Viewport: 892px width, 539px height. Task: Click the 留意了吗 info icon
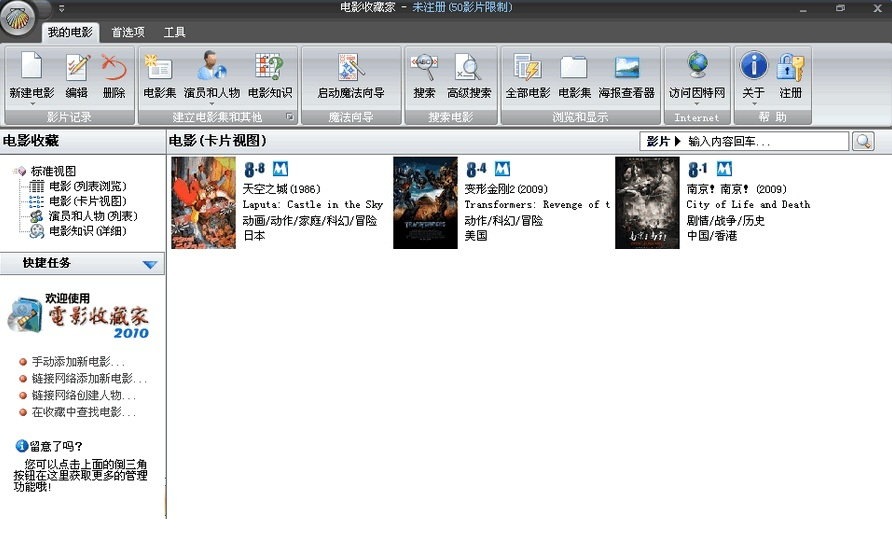(22, 446)
